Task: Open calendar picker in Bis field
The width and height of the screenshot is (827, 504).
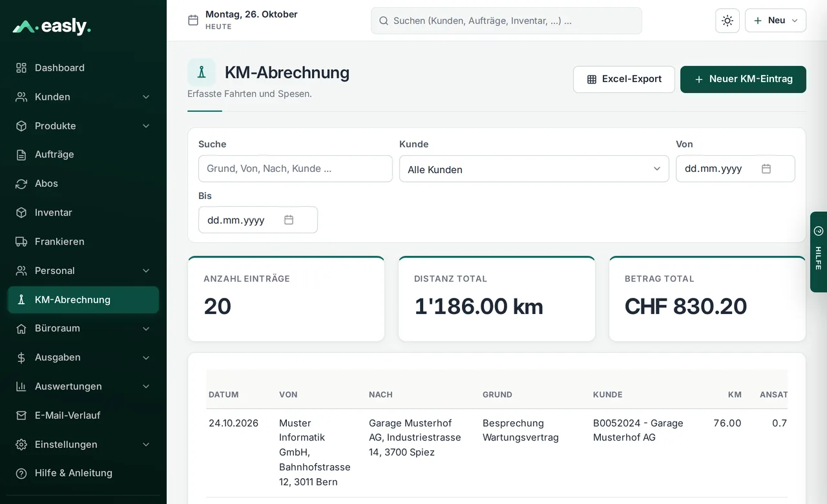Action: pos(289,220)
